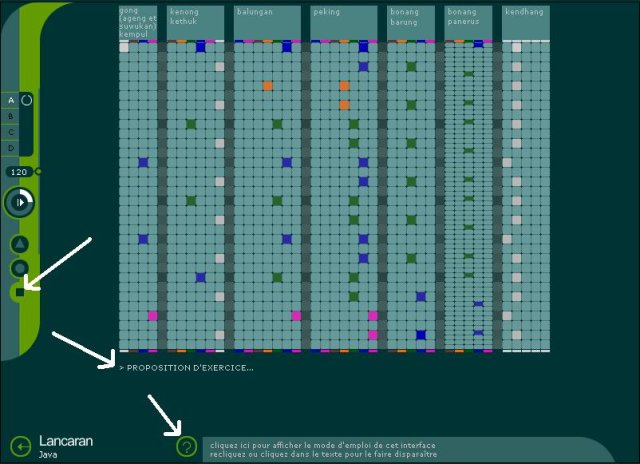Click the play/pause round button

(x=19, y=203)
